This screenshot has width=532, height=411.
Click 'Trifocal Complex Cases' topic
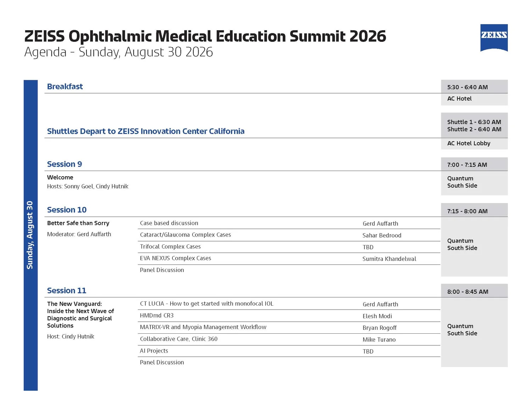click(170, 246)
